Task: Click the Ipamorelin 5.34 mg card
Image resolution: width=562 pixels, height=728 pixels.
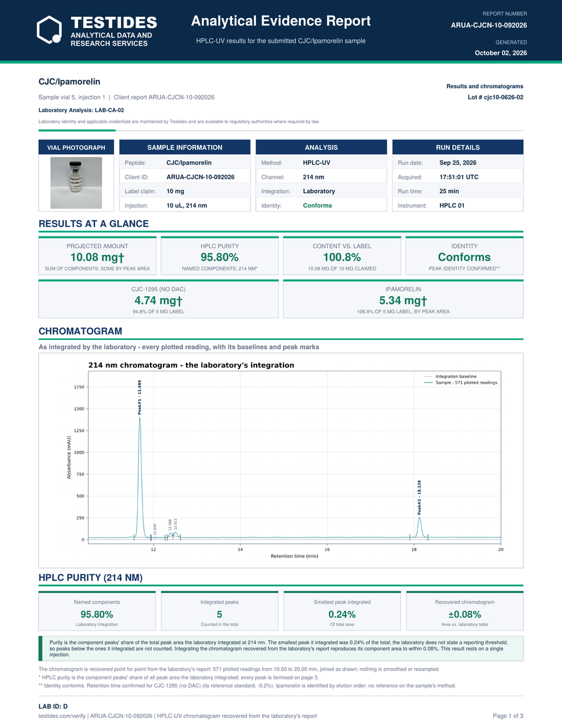Action: coord(403,299)
